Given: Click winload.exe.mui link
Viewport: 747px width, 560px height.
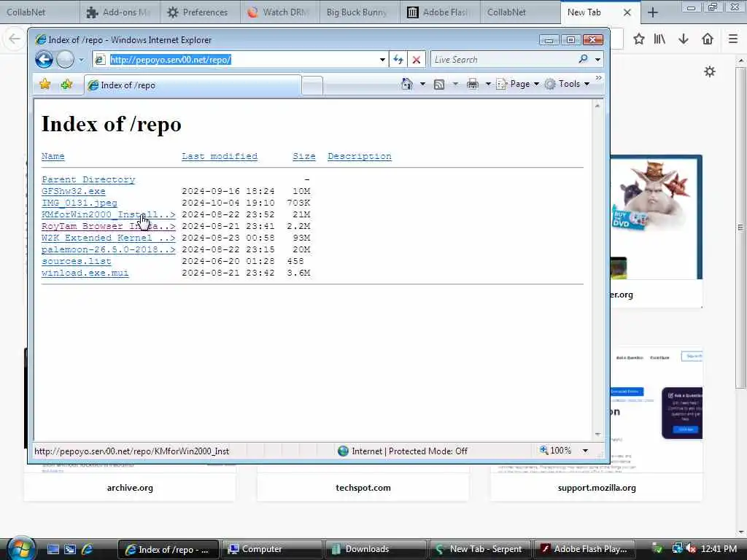Looking at the screenshot, I should point(85,273).
